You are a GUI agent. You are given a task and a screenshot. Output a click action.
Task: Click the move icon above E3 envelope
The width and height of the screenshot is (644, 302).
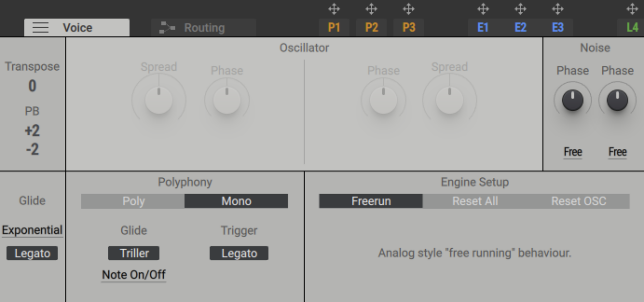[558, 9]
